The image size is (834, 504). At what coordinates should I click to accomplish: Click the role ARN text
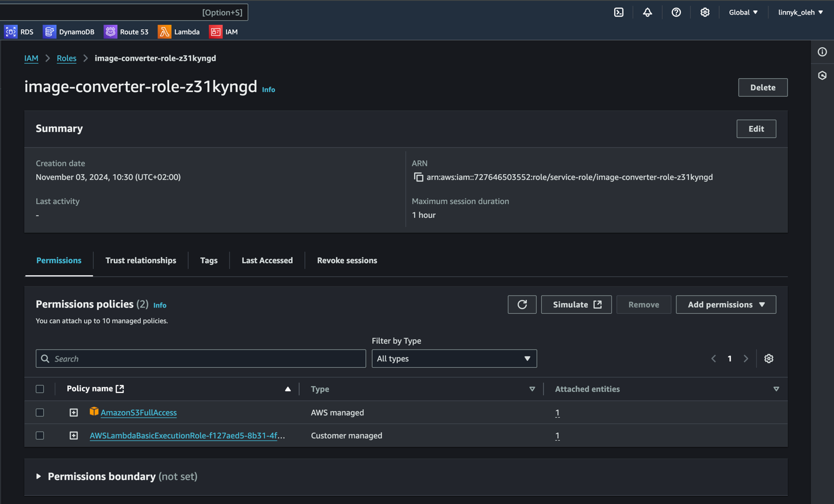(x=569, y=177)
